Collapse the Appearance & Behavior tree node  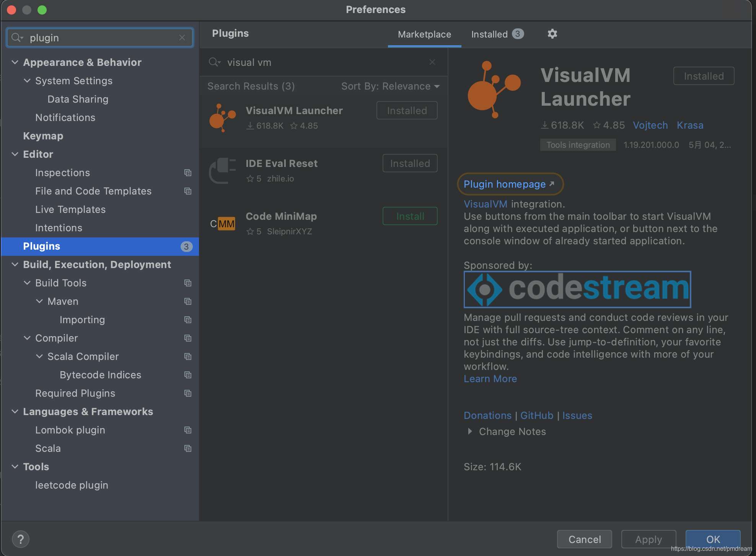click(15, 62)
